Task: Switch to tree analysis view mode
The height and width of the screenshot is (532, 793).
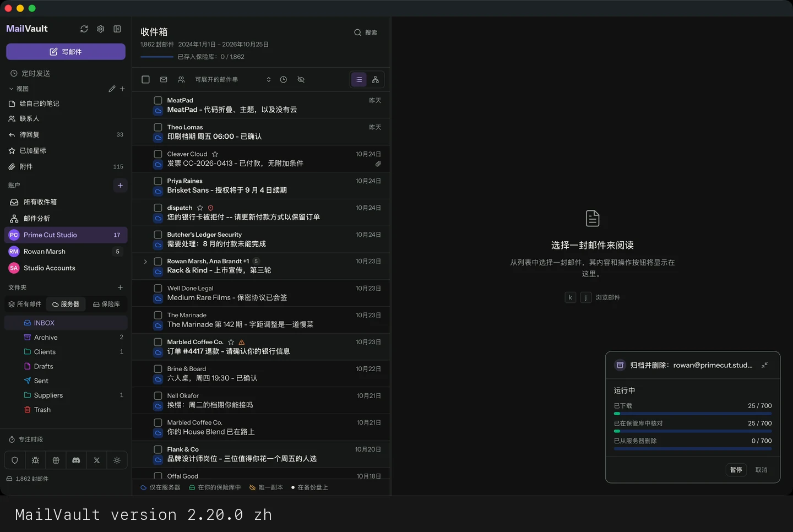Action: (x=376, y=79)
